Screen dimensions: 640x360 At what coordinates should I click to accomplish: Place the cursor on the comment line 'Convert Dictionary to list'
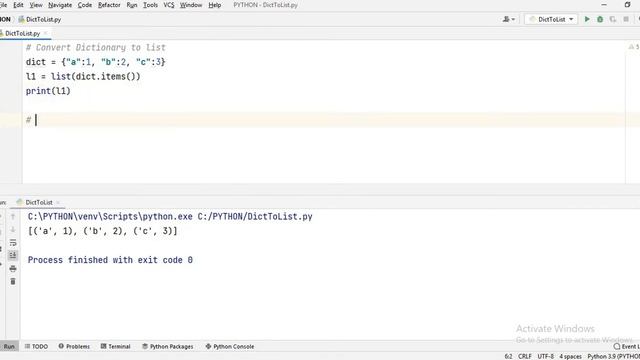tap(96, 47)
